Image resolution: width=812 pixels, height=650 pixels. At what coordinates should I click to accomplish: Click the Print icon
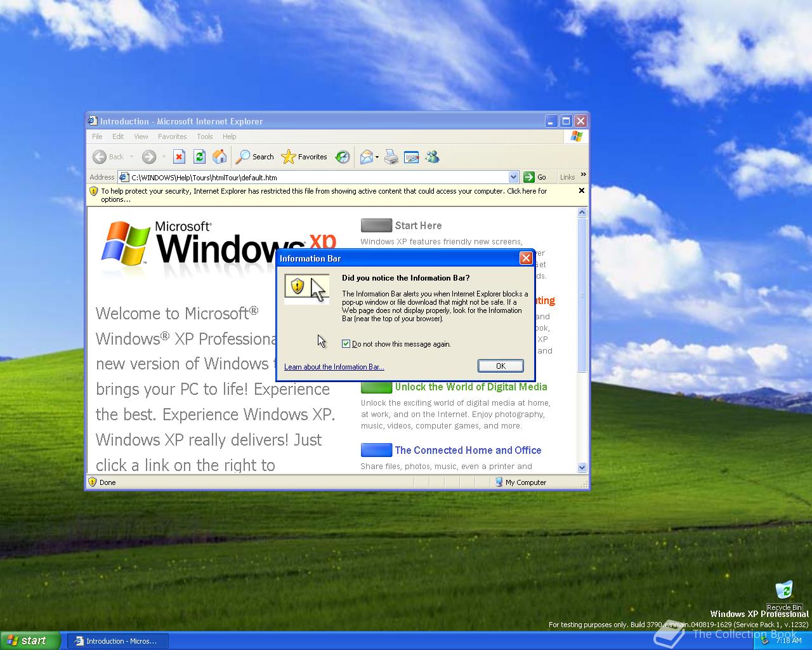tap(391, 157)
